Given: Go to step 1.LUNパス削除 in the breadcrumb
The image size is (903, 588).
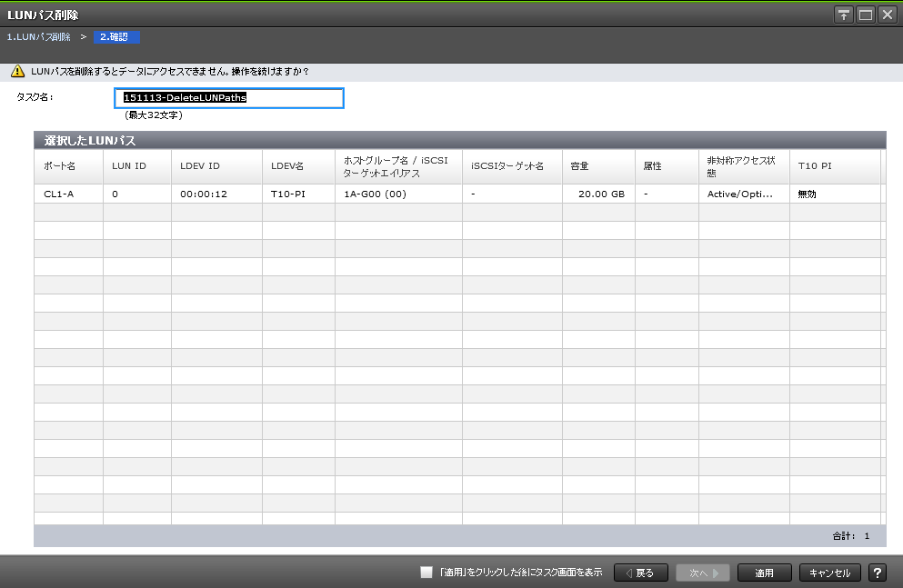Looking at the screenshot, I should (x=38, y=37).
